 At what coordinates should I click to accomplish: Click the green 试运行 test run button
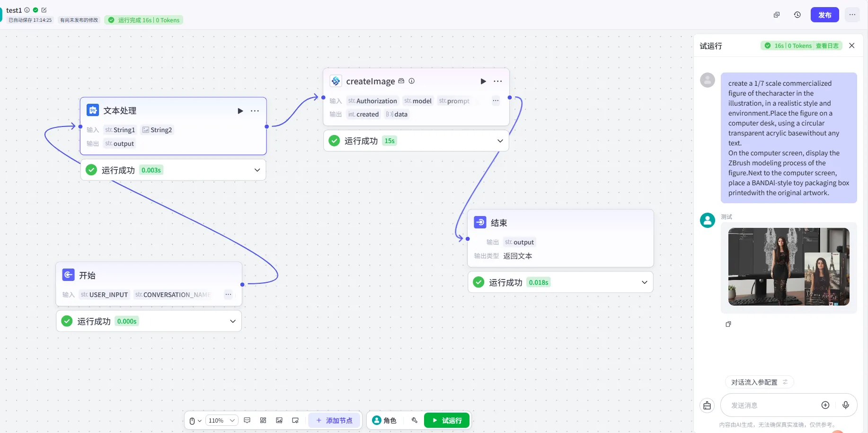click(x=447, y=421)
